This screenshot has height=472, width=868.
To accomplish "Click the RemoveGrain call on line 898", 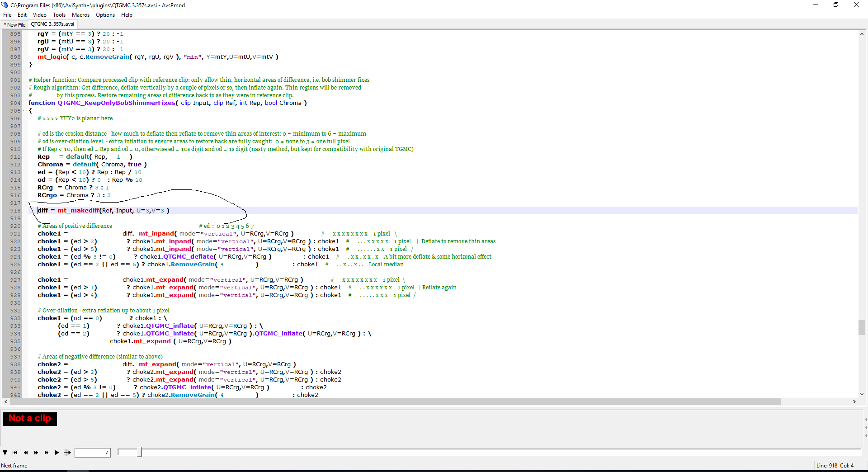I will click(107, 57).
